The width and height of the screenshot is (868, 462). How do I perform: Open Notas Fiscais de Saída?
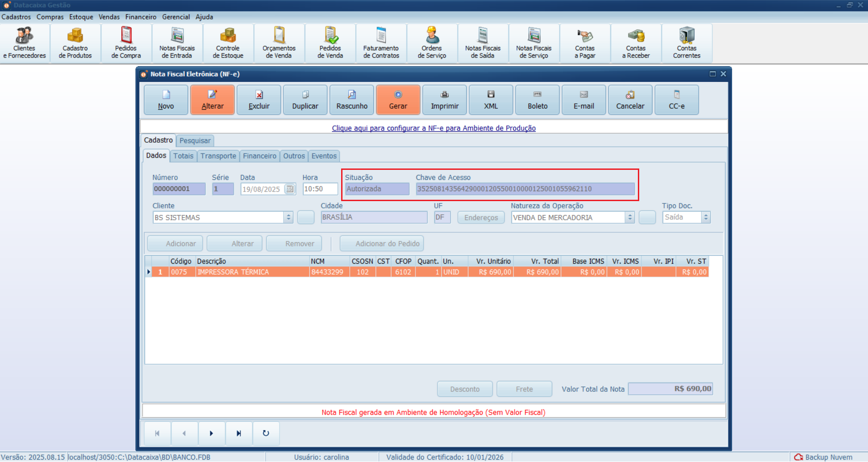point(482,43)
